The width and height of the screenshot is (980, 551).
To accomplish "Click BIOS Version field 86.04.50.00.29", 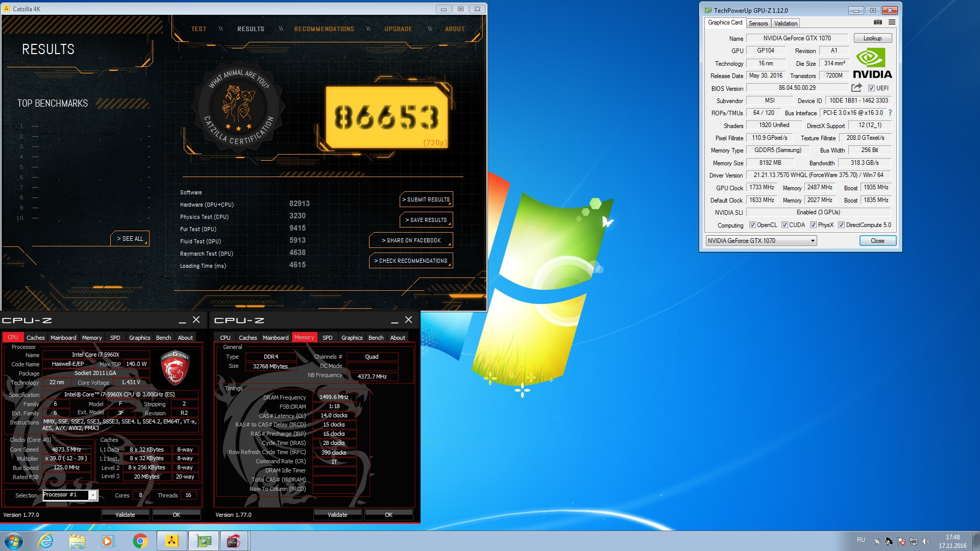I will [797, 88].
